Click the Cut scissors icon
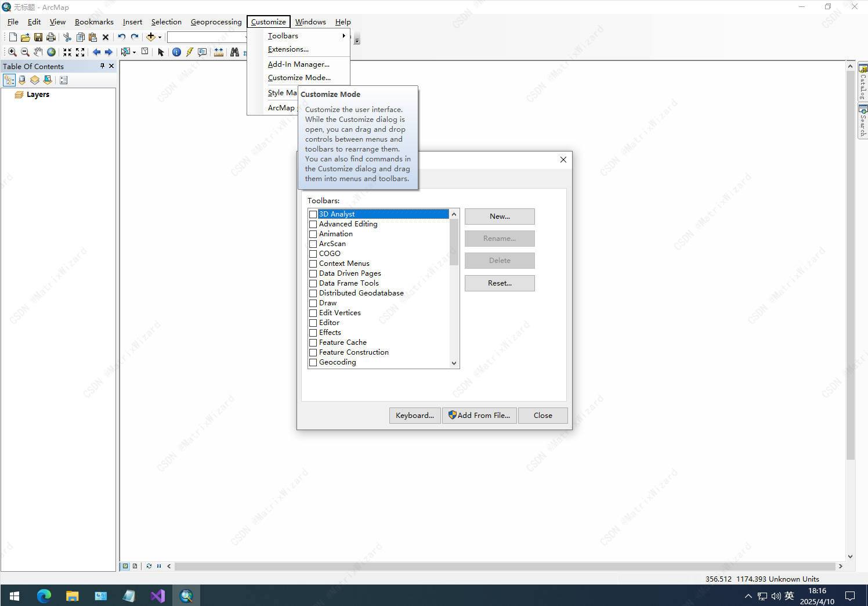 (67, 37)
